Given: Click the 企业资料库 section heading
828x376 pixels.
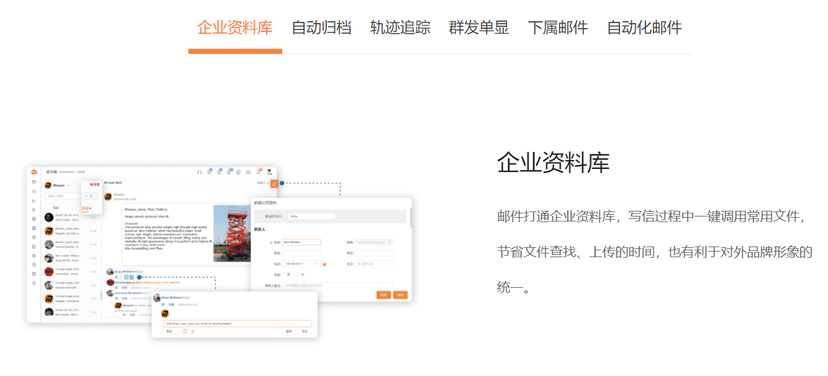Looking at the screenshot, I should [x=553, y=163].
